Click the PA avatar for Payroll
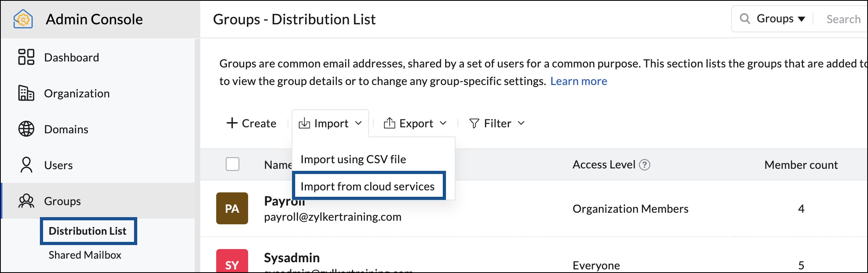The width and height of the screenshot is (868, 273). [232, 208]
